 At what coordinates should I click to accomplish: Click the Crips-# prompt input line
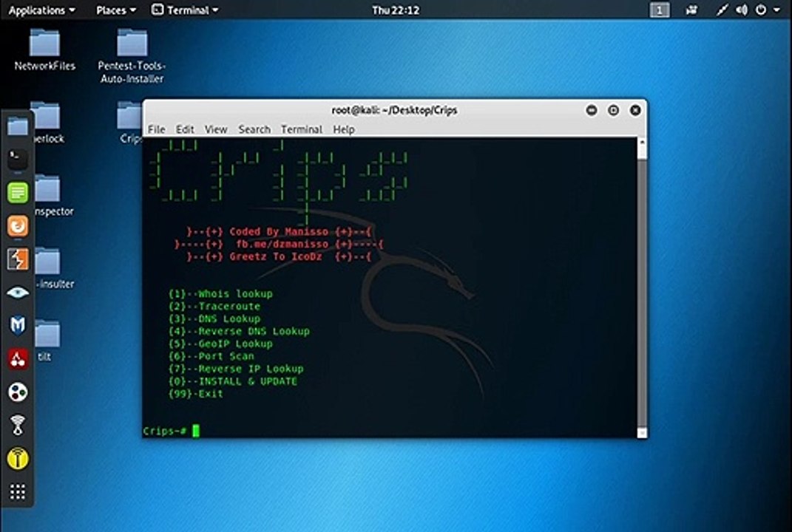(x=389, y=431)
